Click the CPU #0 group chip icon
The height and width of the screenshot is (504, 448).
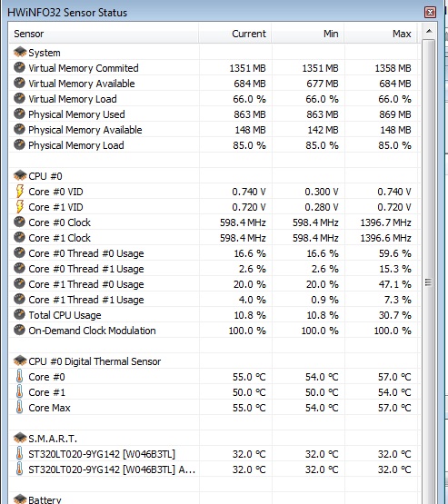coord(20,175)
